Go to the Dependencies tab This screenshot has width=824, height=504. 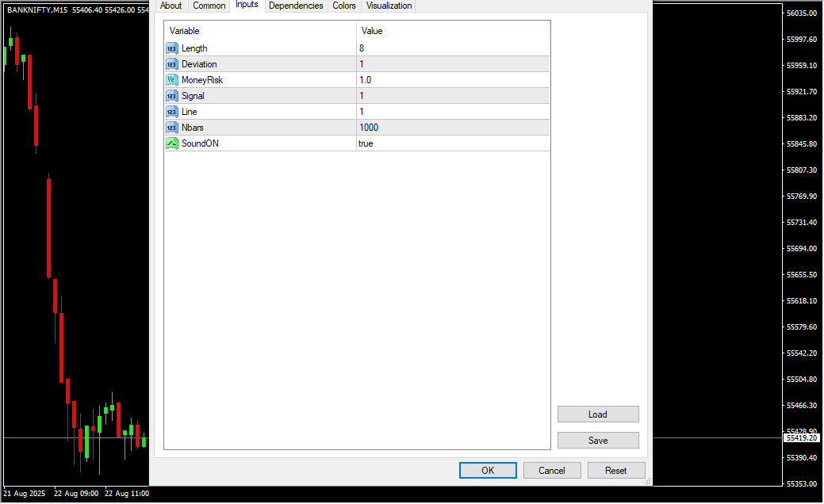(x=296, y=6)
